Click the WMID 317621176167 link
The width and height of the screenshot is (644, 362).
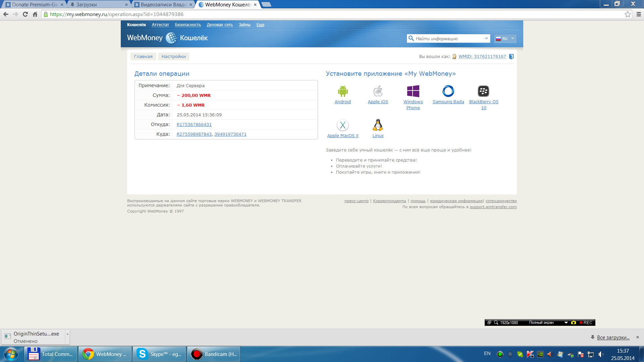point(482,57)
